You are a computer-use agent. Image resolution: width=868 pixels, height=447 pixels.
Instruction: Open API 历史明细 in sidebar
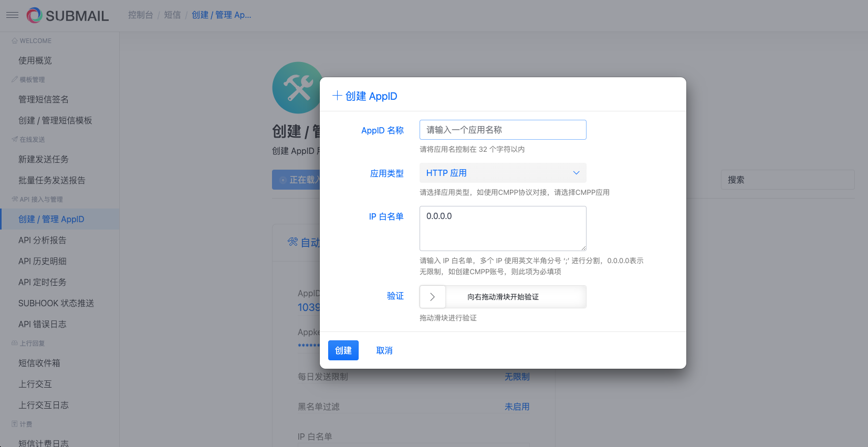click(x=43, y=261)
